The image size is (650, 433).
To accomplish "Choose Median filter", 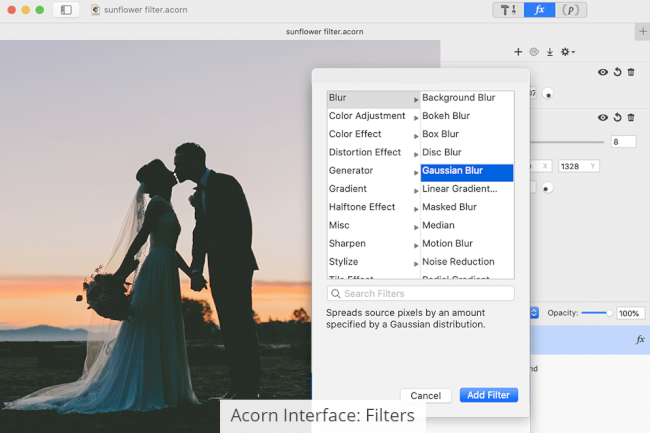I will click(467, 225).
